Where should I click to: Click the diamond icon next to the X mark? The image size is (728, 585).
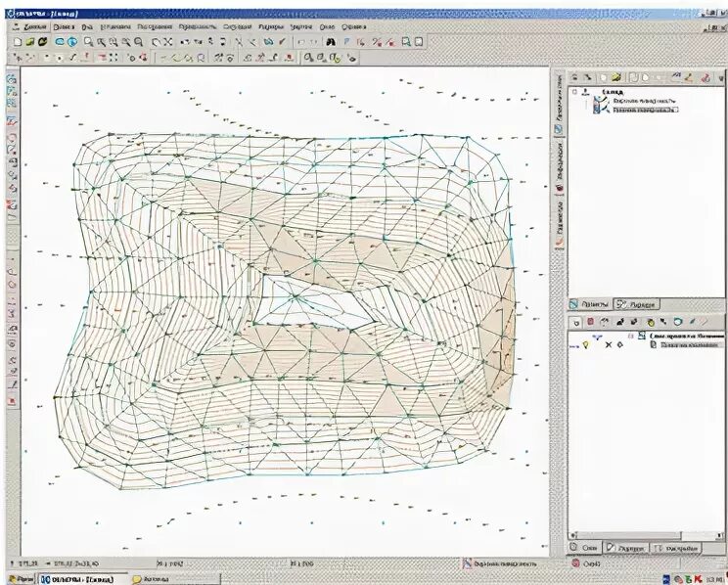click(619, 345)
